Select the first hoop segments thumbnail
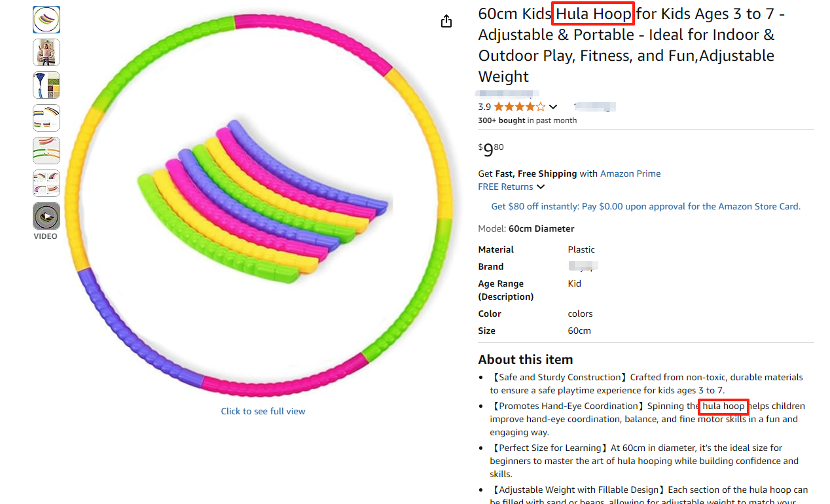 [x=46, y=20]
